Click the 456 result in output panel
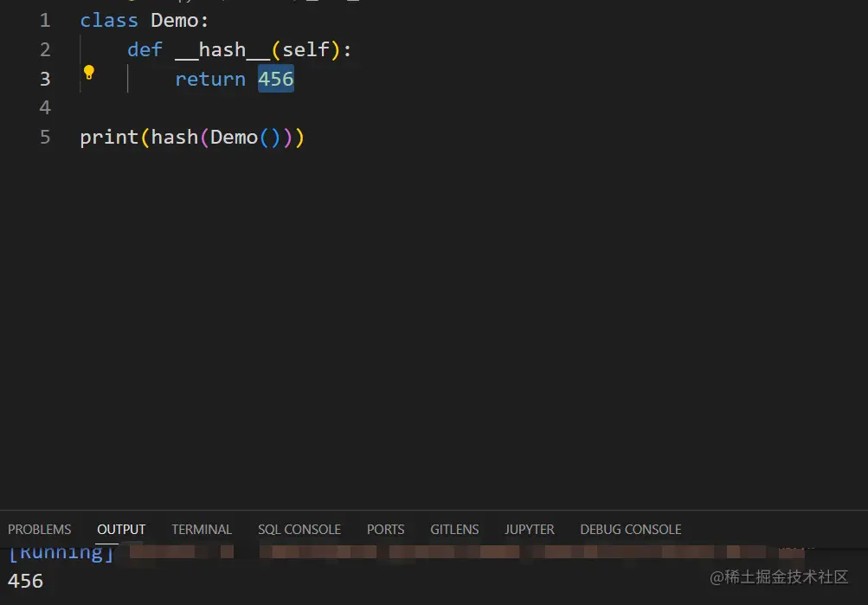The image size is (868, 605). (x=25, y=582)
